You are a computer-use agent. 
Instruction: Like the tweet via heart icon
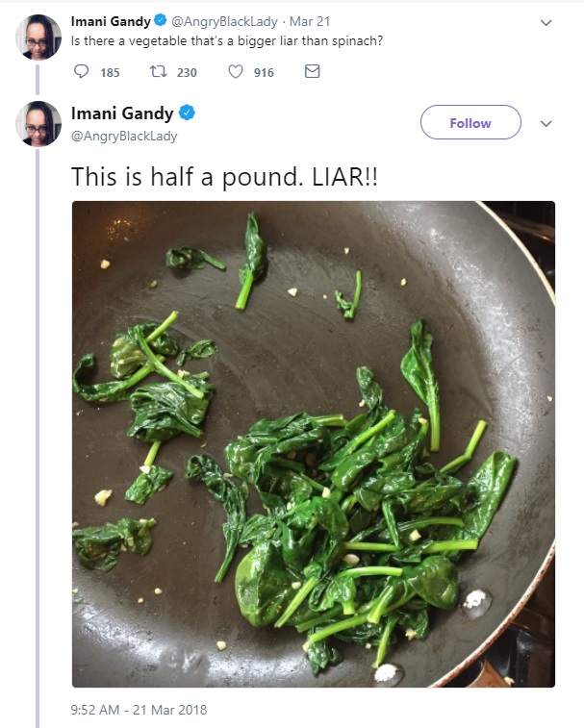click(236, 71)
